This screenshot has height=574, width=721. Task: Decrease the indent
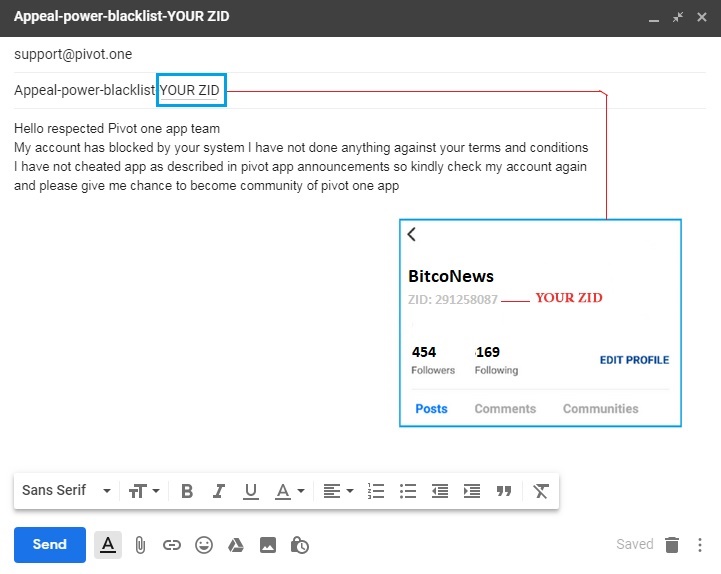coord(440,491)
